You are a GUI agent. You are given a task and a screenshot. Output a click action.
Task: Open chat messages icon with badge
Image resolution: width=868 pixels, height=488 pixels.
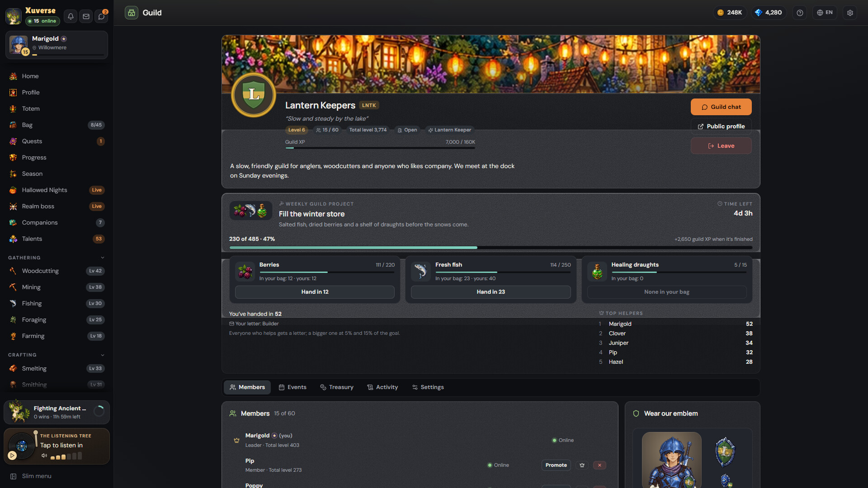coord(101,16)
